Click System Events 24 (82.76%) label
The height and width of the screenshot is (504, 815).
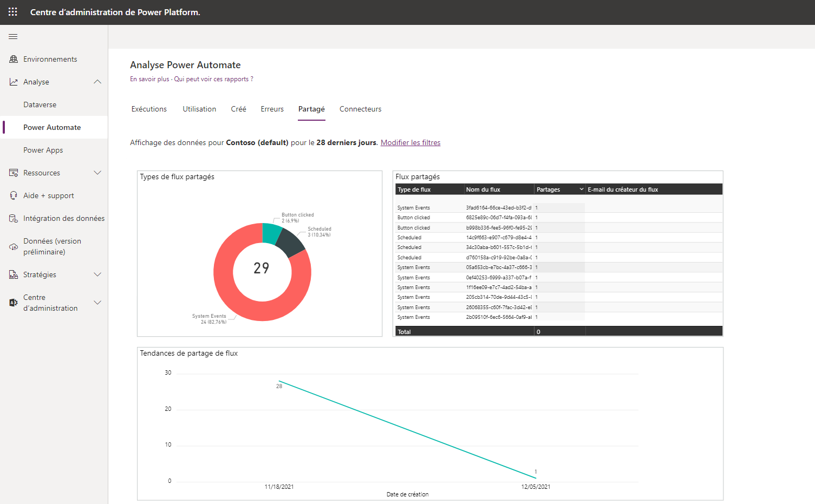point(210,319)
